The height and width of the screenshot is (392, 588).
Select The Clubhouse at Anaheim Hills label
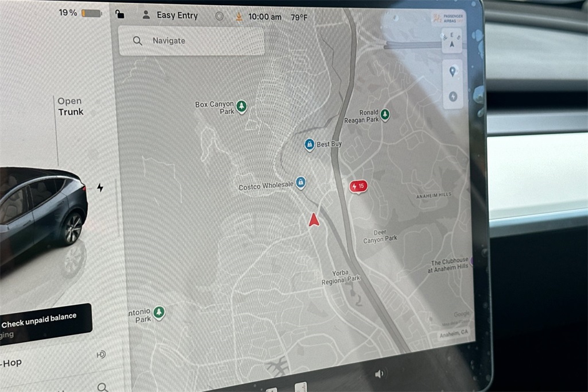(448, 265)
